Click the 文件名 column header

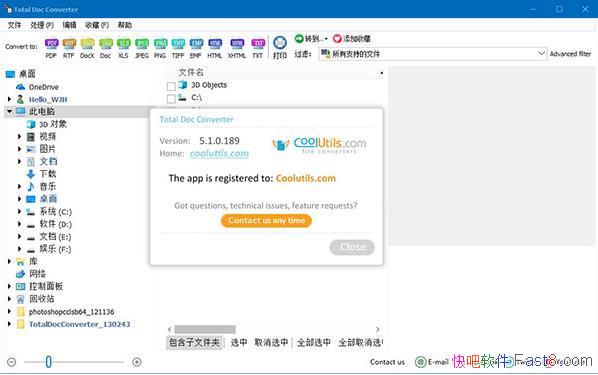point(191,72)
